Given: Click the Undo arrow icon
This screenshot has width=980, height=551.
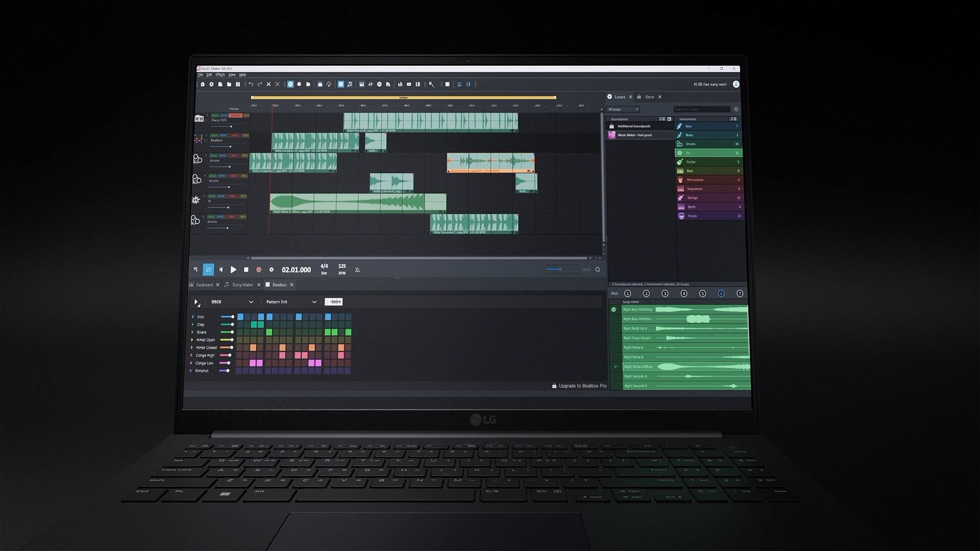Looking at the screenshot, I should pos(251,85).
